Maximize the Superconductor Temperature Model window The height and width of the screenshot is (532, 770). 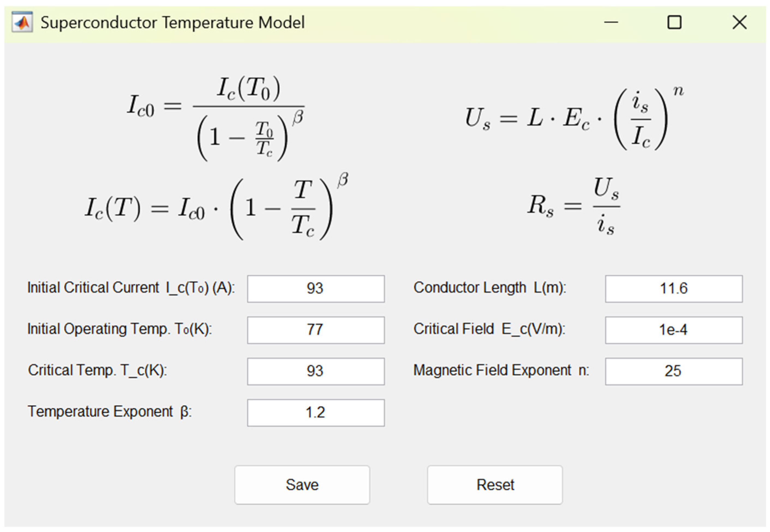point(674,22)
